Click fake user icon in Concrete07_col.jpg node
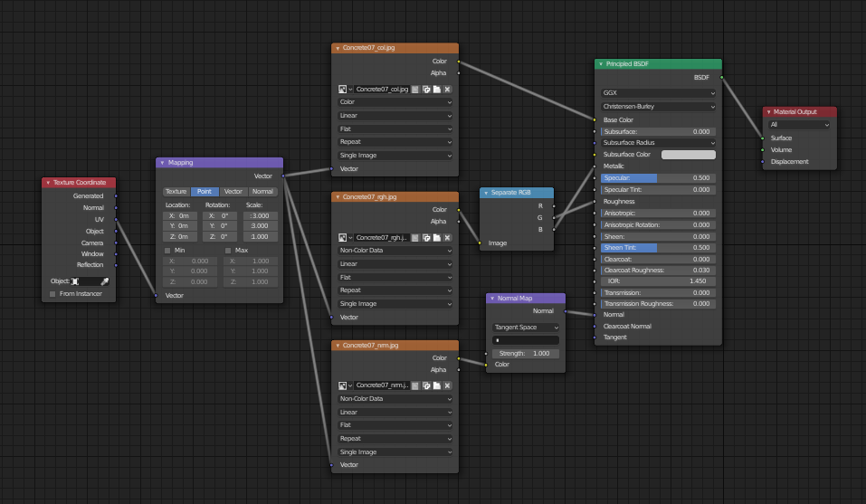Screen dimensions: 866x504 [415, 89]
